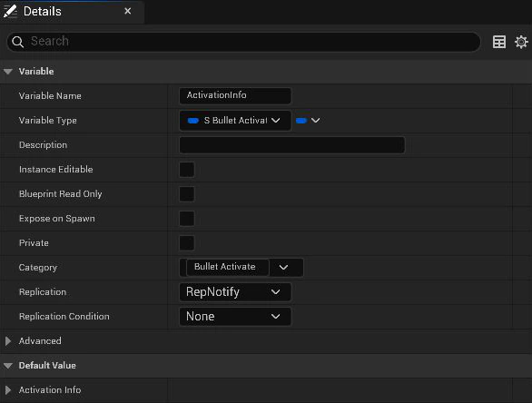Open the container type dropdown next to Variable Type
The image size is (532, 403).
[308, 121]
